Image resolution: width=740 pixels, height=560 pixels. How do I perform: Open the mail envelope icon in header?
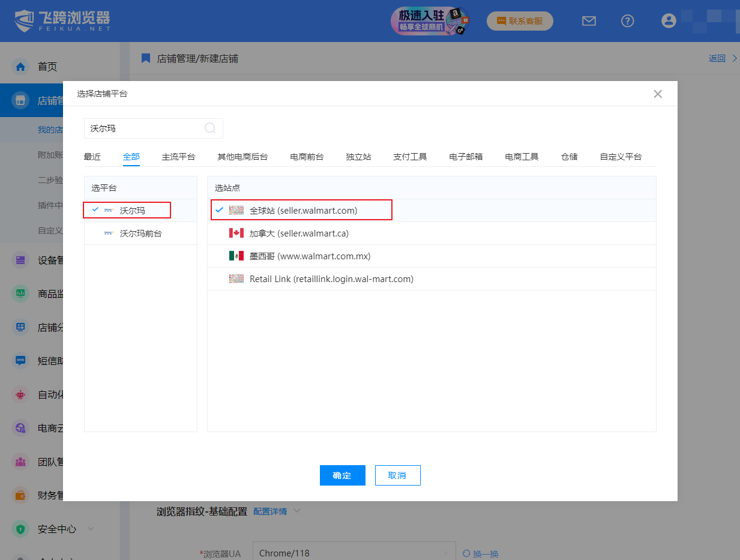[589, 21]
